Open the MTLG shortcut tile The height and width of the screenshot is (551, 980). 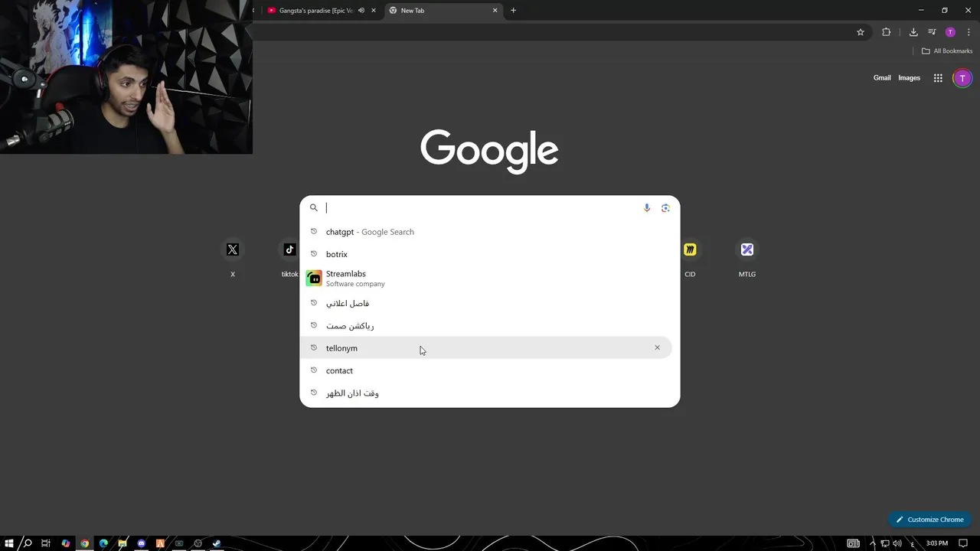pyautogui.click(x=746, y=258)
